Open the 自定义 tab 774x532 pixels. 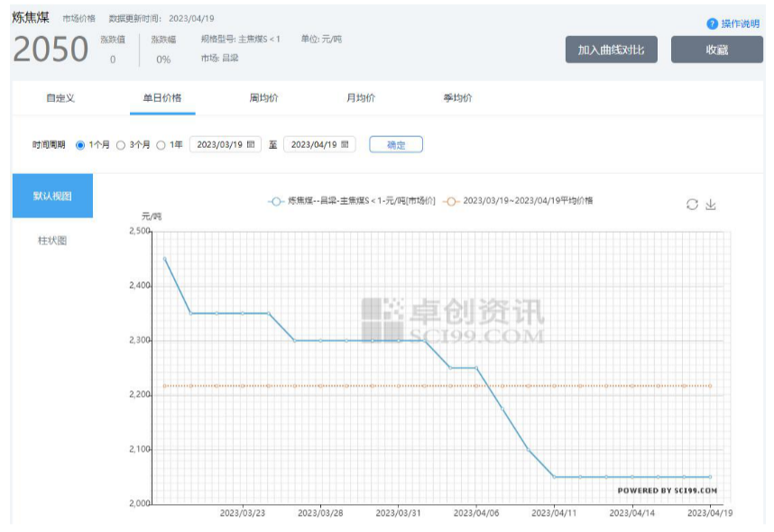pos(60,98)
